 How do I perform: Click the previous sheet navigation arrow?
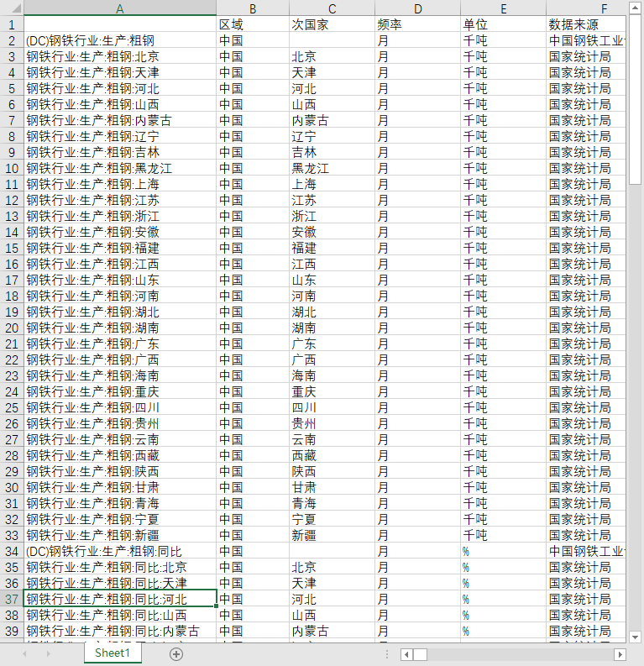[24, 654]
